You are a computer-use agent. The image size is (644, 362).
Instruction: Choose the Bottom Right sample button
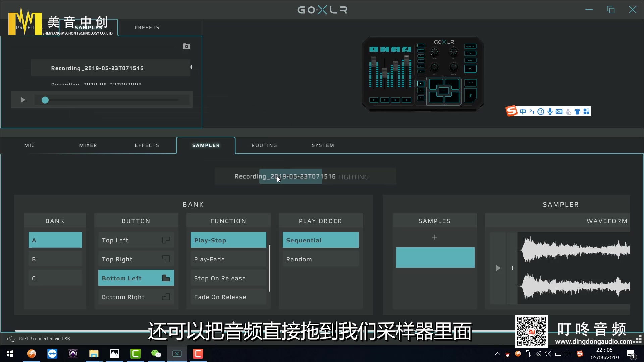(136, 297)
